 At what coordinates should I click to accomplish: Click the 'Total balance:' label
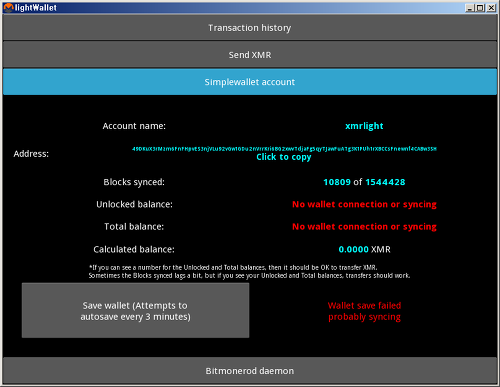pyautogui.click(x=134, y=227)
